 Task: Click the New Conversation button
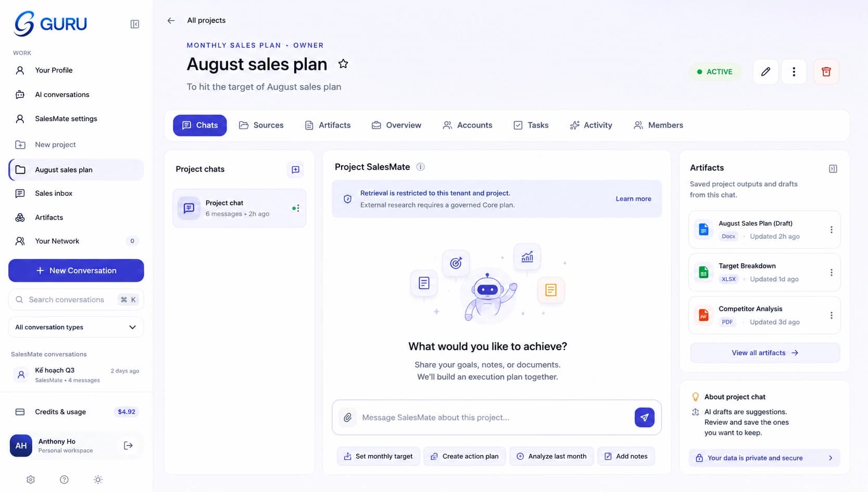76,270
